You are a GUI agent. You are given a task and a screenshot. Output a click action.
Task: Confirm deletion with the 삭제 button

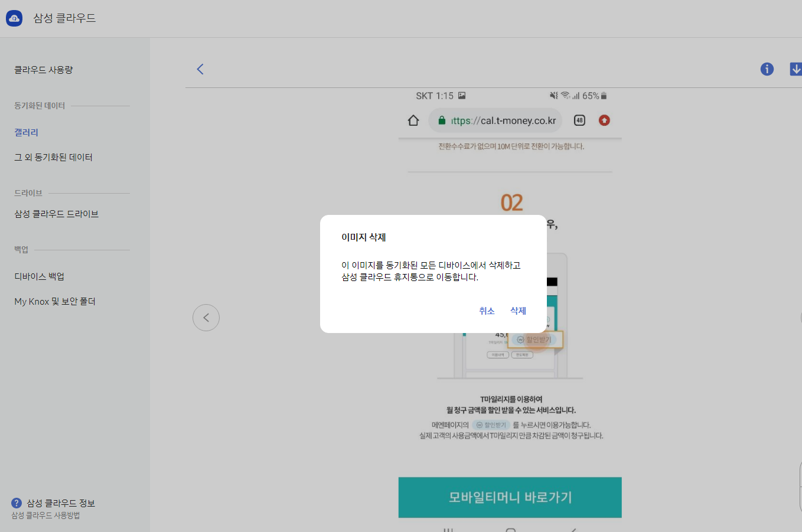click(x=518, y=311)
